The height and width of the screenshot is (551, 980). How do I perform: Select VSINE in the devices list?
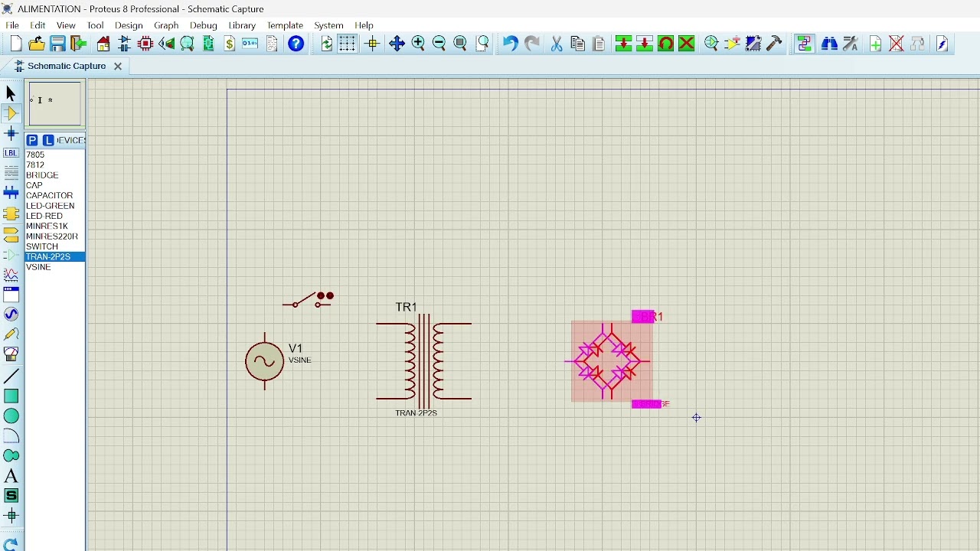coord(55,267)
